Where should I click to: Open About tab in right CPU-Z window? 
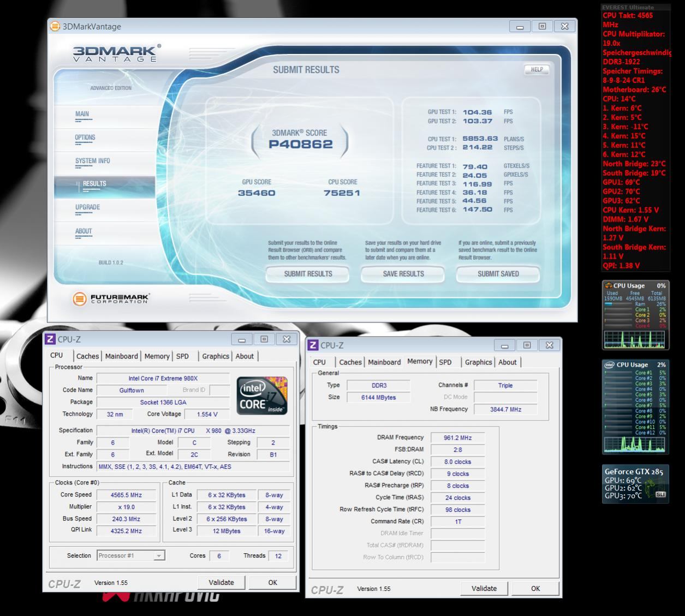(508, 362)
